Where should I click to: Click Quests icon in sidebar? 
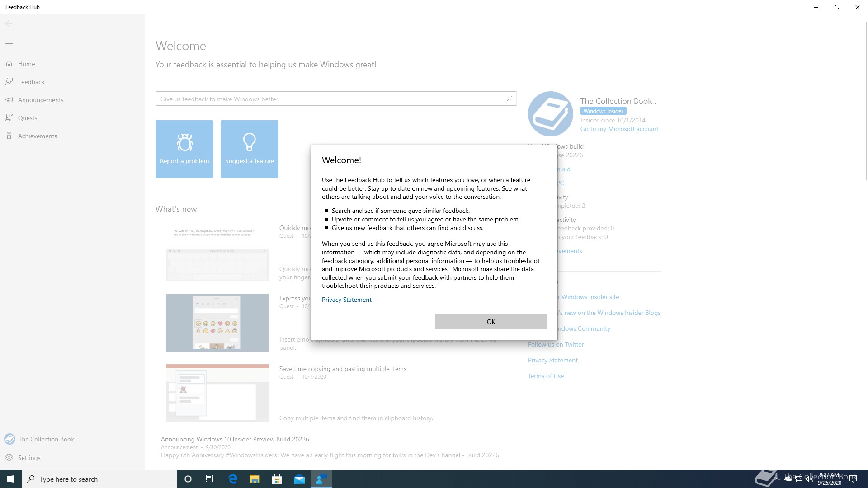(x=9, y=118)
